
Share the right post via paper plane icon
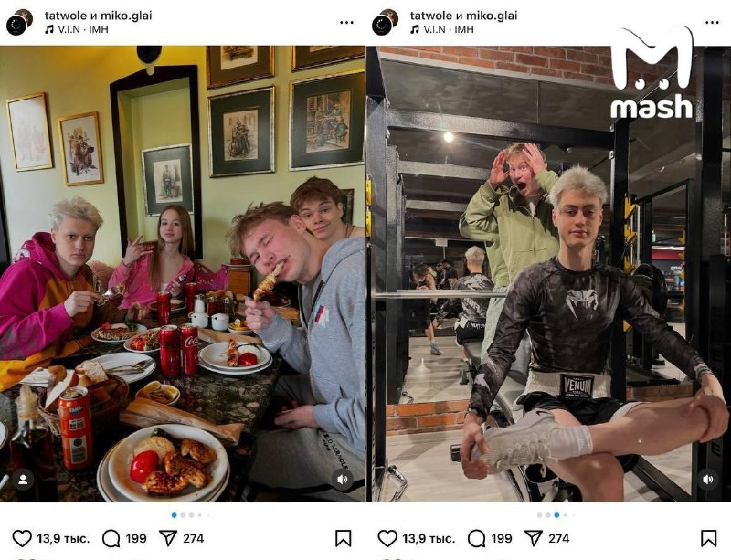[x=534, y=538]
